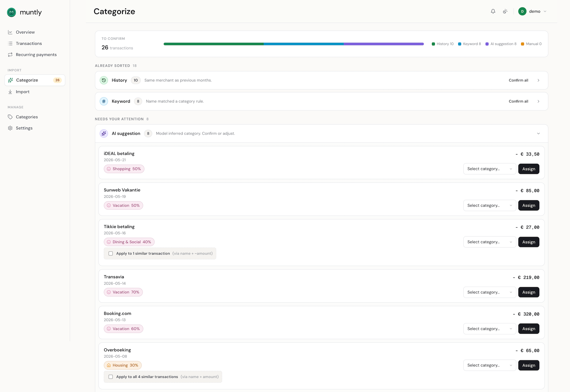
Task: Open category dropdown for iDEAL betaling
Action: click(x=490, y=169)
